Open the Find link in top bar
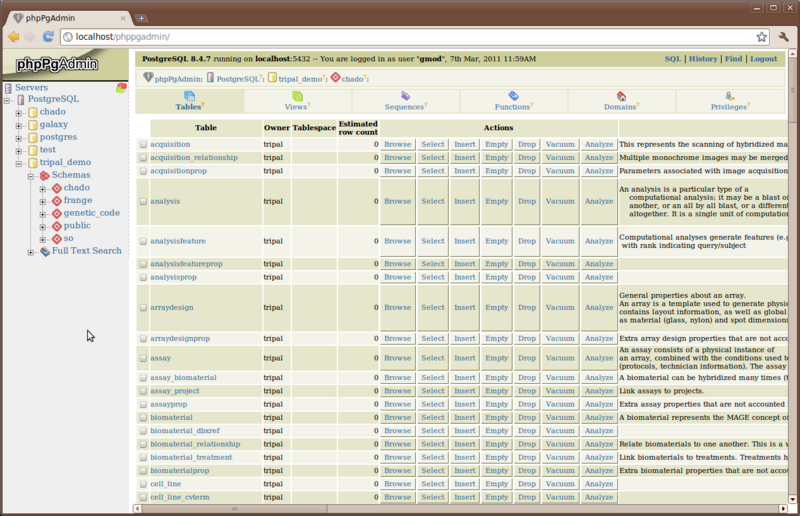Image resolution: width=800 pixels, height=516 pixels. pos(734,59)
